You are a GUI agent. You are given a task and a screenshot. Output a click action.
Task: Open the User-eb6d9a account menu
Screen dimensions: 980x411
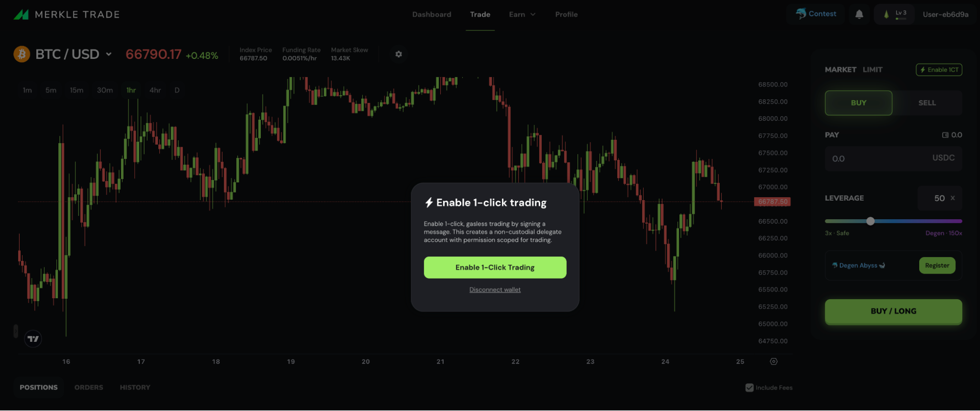click(x=945, y=14)
